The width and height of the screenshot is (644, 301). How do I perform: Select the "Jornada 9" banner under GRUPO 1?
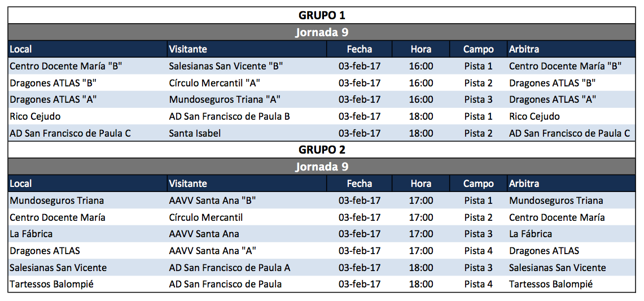[322, 32]
